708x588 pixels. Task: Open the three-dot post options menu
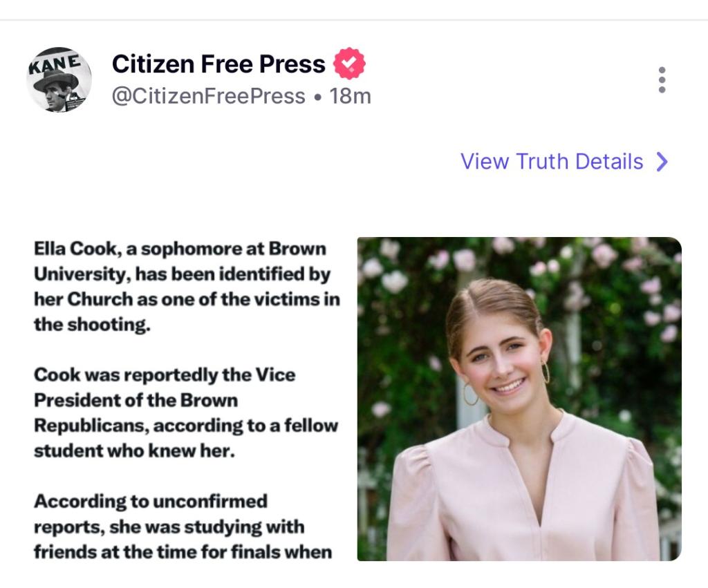(x=662, y=80)
